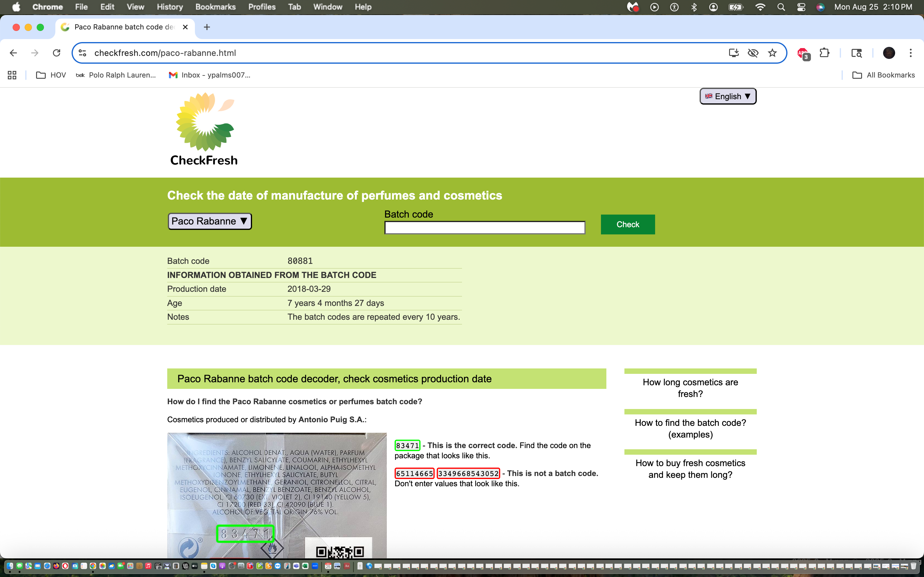Open the Extensions puzzle icon
Image resolution: width=924 pixels, height=577 pixels.
click(824, 53)
